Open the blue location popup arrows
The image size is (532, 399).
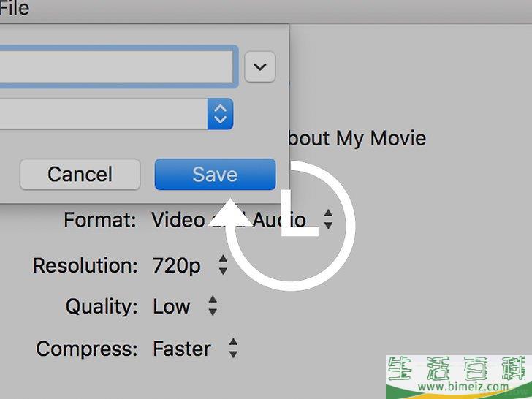(x=220, y=114)
